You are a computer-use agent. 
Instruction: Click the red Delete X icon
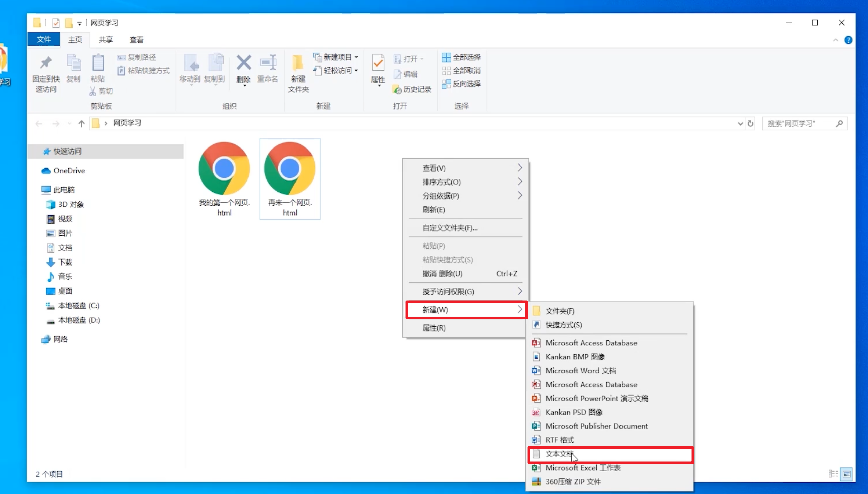[243, 62]
